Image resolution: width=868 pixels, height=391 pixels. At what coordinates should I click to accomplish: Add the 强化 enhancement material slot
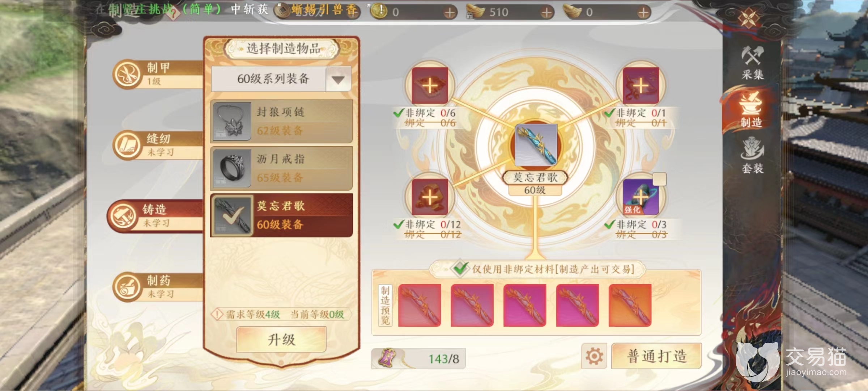(641, 197)
